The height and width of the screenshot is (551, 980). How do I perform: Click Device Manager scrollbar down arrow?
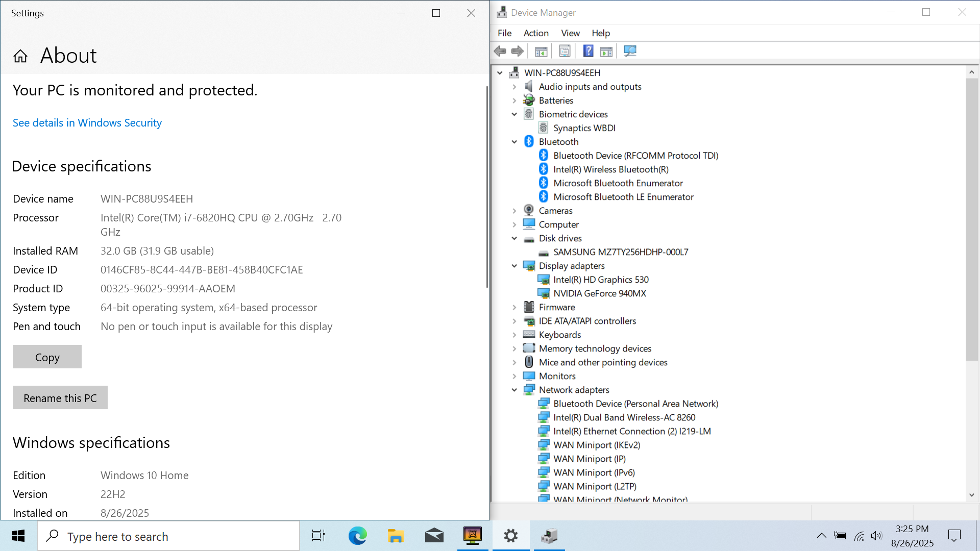[972, 495]
